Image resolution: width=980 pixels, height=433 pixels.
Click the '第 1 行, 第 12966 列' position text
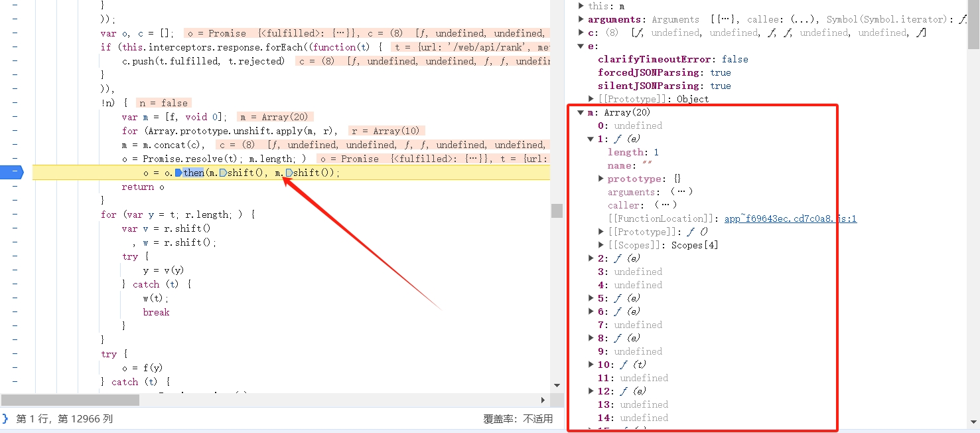[65, 418]
